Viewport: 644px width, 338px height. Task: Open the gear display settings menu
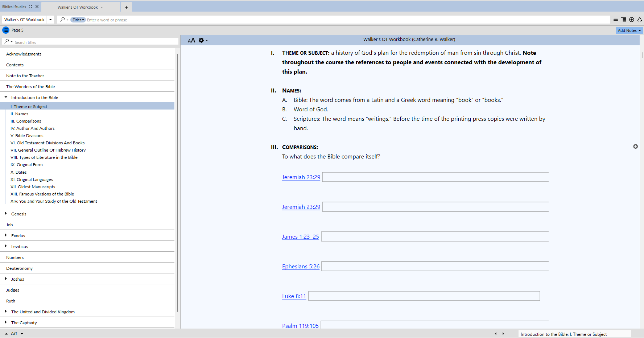[202, 40]
